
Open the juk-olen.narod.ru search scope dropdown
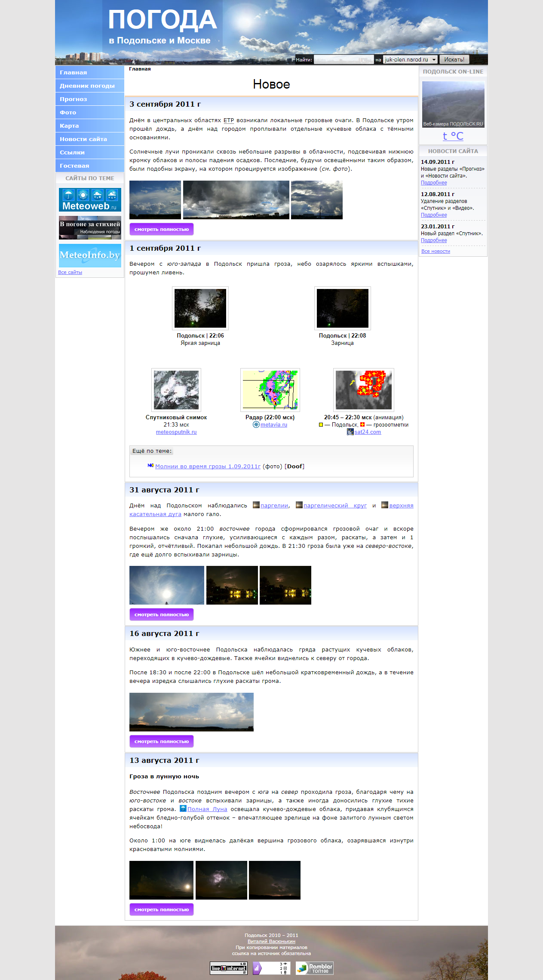click(410, 59)
